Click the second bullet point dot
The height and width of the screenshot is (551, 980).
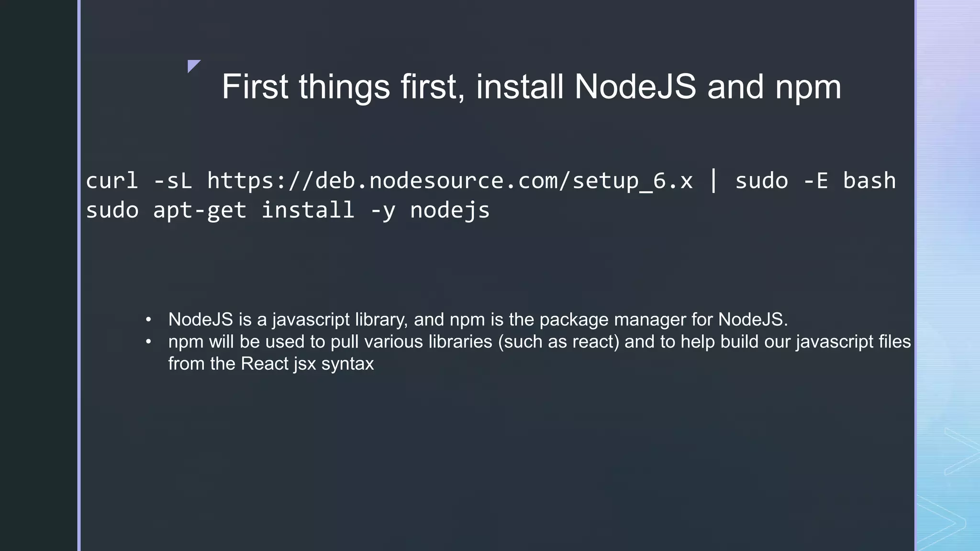tap(148, 342)
